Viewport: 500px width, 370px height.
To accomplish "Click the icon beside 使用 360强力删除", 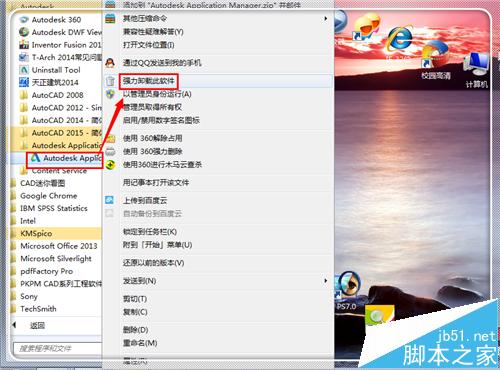I will click(x=110, y=151).
